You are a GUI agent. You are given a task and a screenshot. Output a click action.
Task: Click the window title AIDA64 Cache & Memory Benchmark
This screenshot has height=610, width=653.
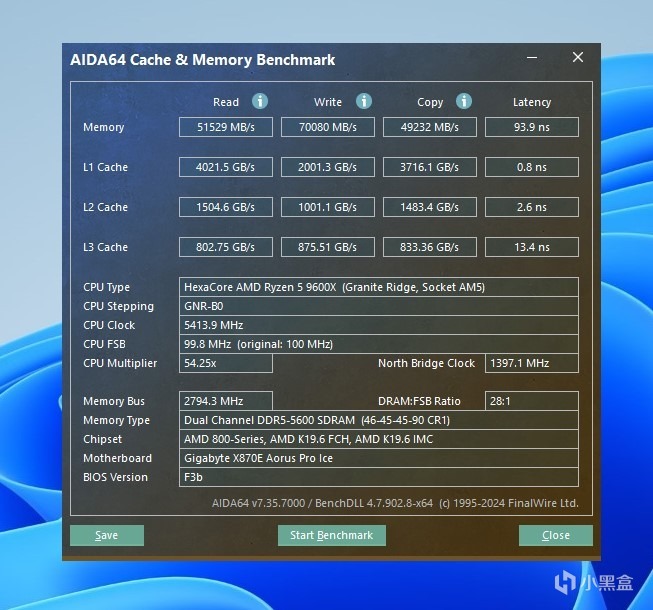click(203, 60)
